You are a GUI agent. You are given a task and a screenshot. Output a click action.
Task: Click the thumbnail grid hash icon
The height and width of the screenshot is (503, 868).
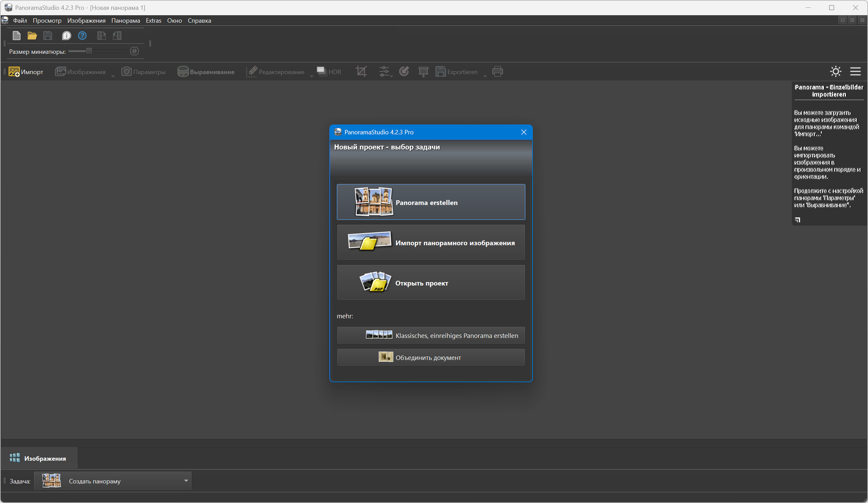click(x=134, y=51)
